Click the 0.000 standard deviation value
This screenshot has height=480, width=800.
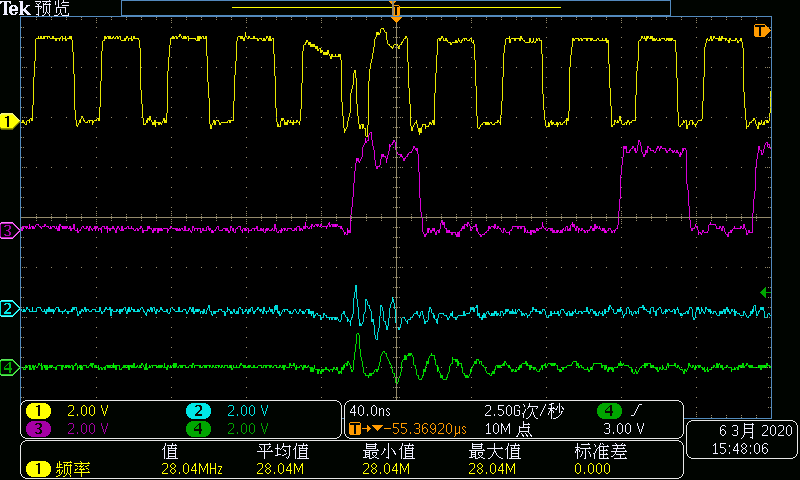(x=592, y=469)
